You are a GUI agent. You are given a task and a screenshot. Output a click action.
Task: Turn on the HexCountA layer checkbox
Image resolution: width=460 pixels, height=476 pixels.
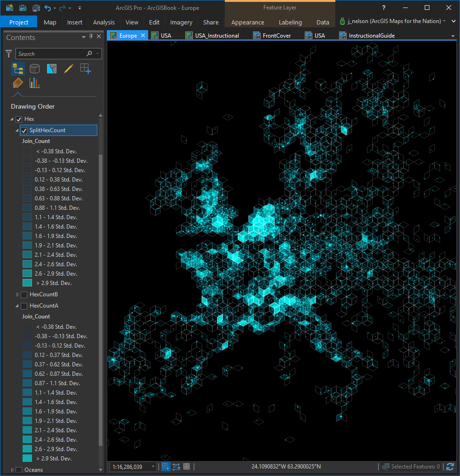pos(24,306)
